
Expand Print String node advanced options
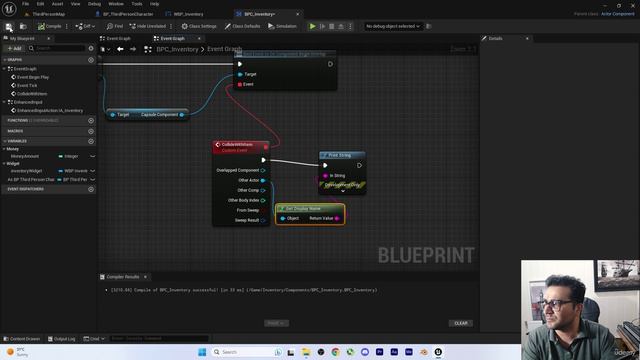(343, 191)
